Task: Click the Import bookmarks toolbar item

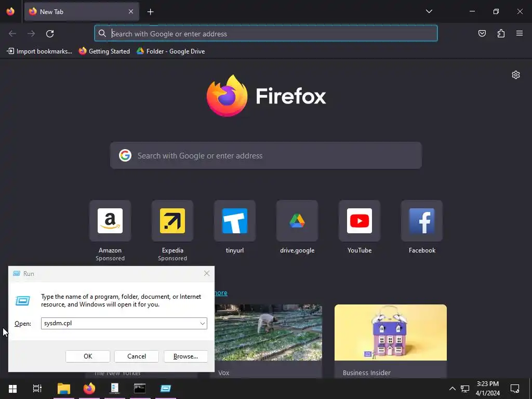Action: (x=39, y=51)
